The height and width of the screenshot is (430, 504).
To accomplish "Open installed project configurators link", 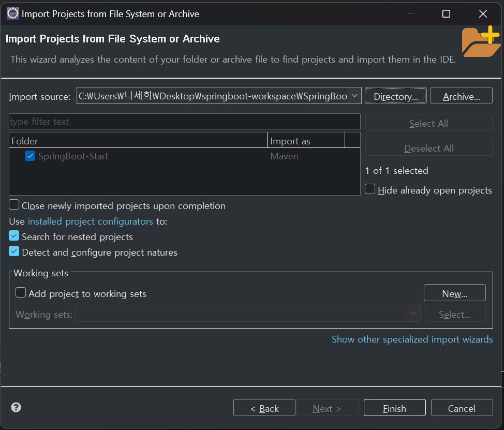I will pos(91,221).
